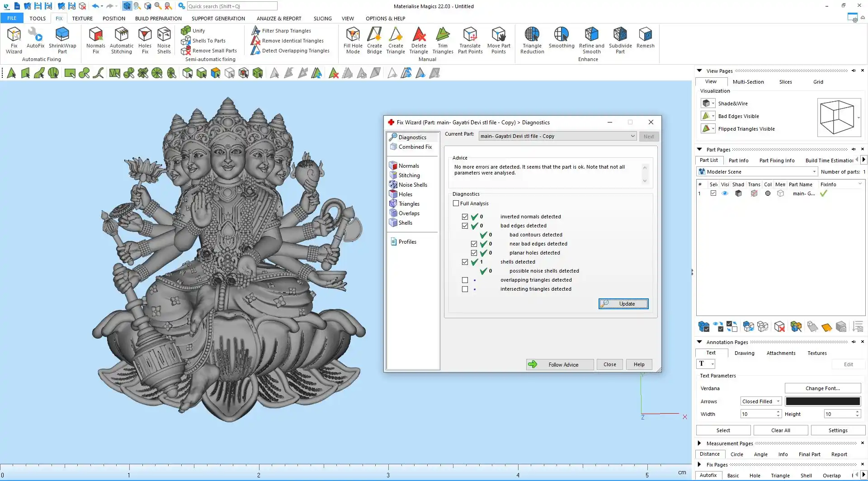Toggle visibility eye of main part

[725, 193]
